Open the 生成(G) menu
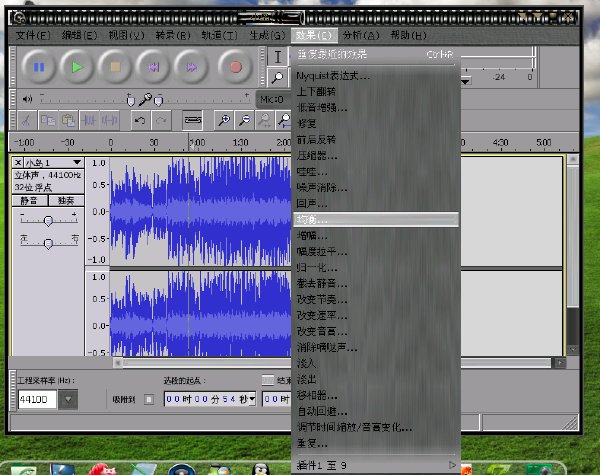This screenshot has width=600, height=475. pos(267,36)
